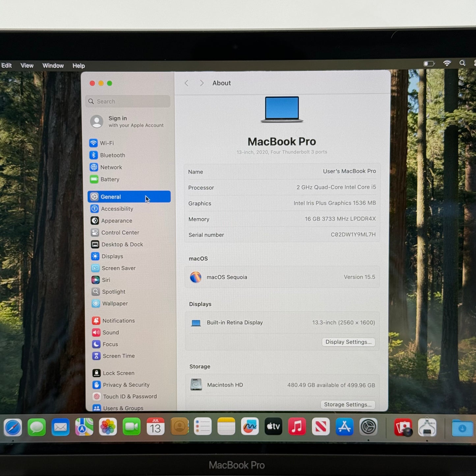The width and height of the screenshot is (476, 476).
Task: Click serial number C02DW1Y9ML7H
Action: click(x=353, y=235)
